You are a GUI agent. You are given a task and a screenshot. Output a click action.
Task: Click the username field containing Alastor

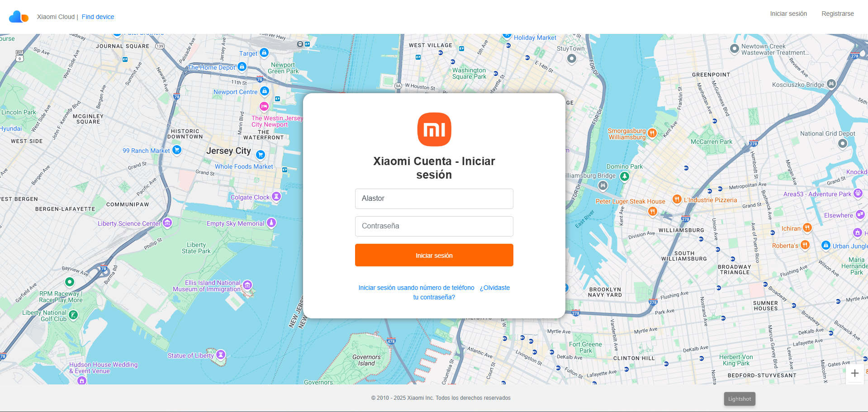pos(434,199)
